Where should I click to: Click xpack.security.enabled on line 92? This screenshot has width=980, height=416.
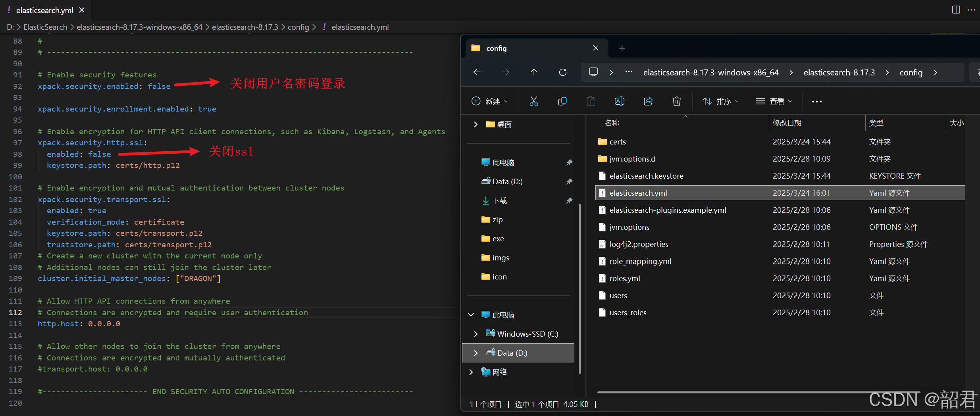88,86
